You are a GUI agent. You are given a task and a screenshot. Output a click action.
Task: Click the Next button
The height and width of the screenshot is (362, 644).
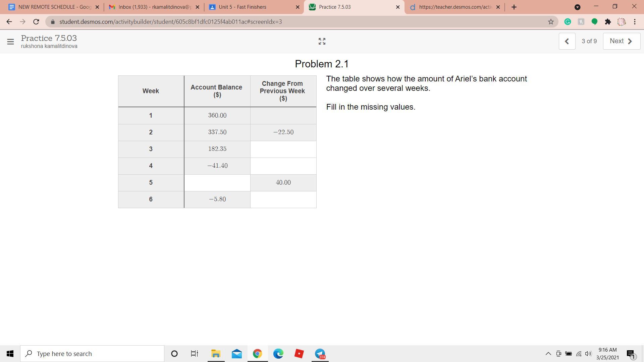(621, 41)
